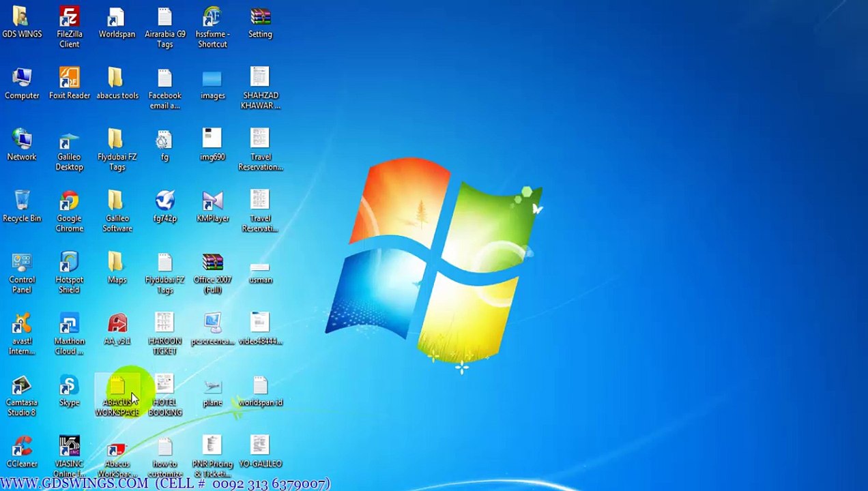This screenshot has width=868, height=491.
Task: Select the Flydubai FZ Tags text document
Action: 164,273
